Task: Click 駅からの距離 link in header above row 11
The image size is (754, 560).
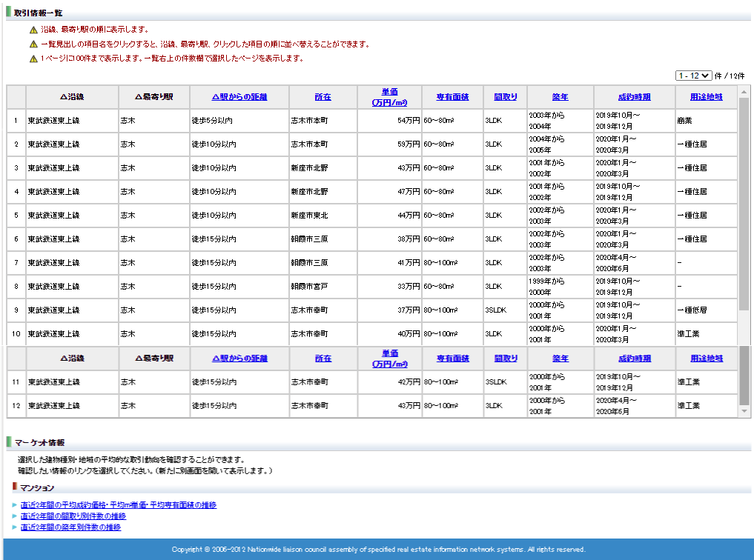Action: point(240,359)
